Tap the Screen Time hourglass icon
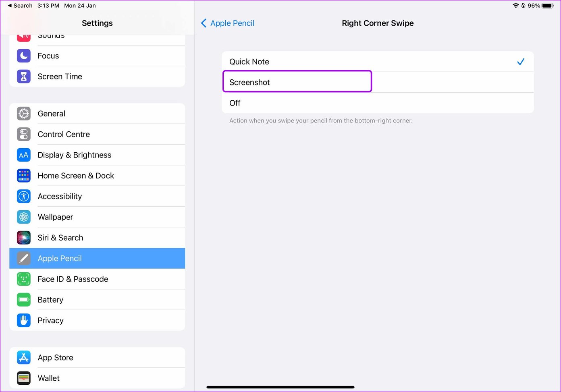The width and height of the screenshot is (561, 392). coord(24,76)
